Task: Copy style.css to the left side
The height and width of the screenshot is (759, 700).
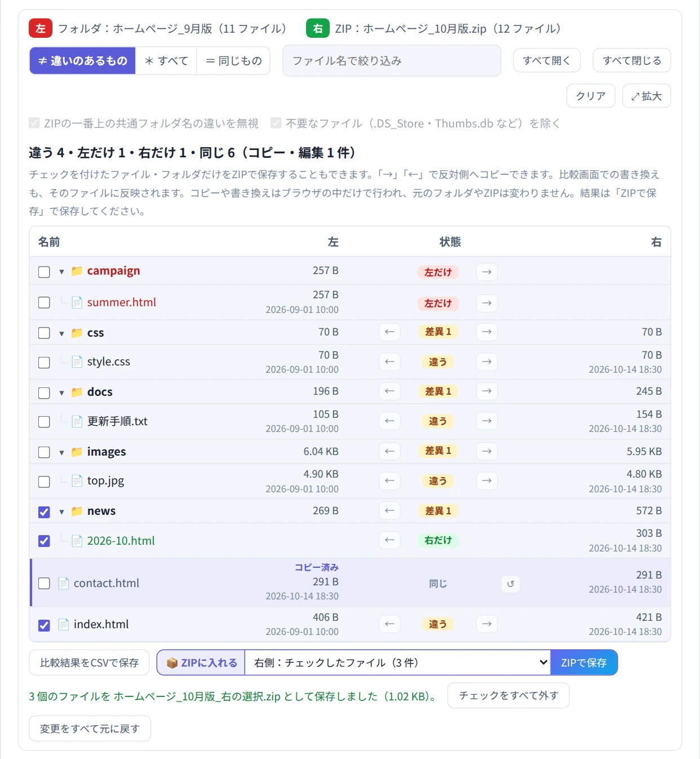Action: (389, 361)
